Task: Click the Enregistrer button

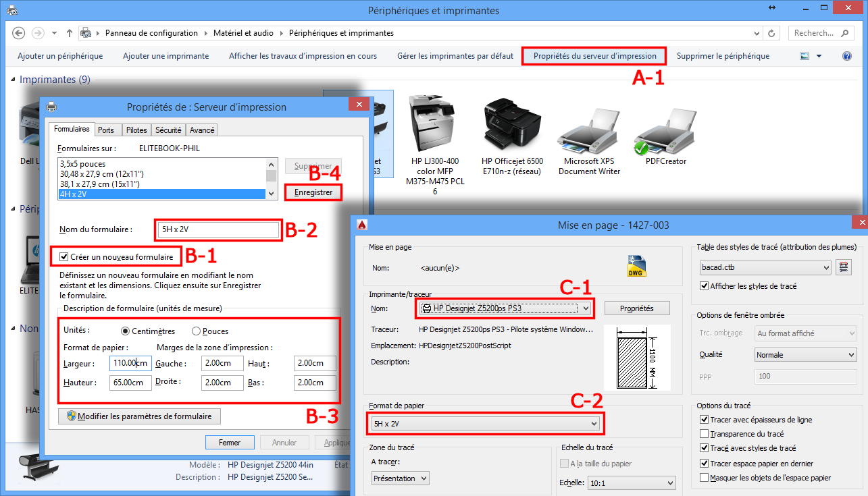Action: [313, 192]
